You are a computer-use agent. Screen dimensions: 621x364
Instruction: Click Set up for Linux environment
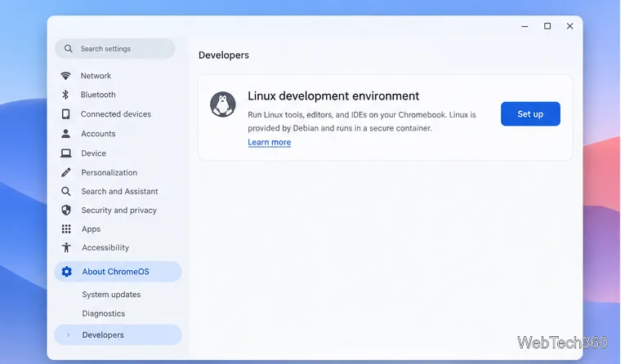pyautogui.click(x=530, y=114)
